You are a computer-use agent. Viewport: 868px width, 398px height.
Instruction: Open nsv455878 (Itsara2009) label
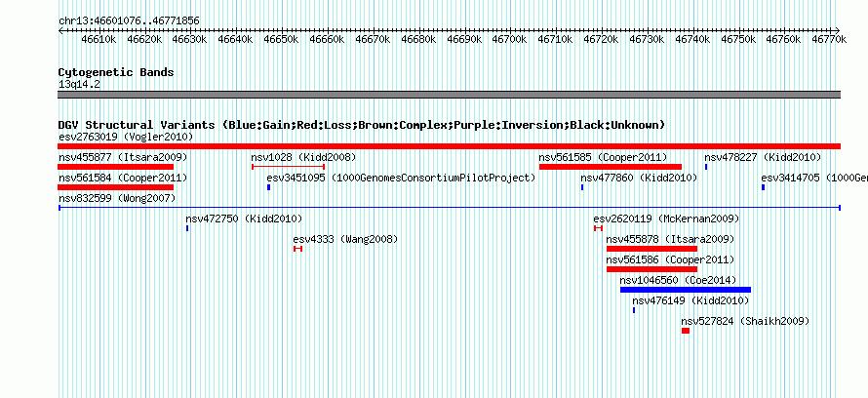670,239
